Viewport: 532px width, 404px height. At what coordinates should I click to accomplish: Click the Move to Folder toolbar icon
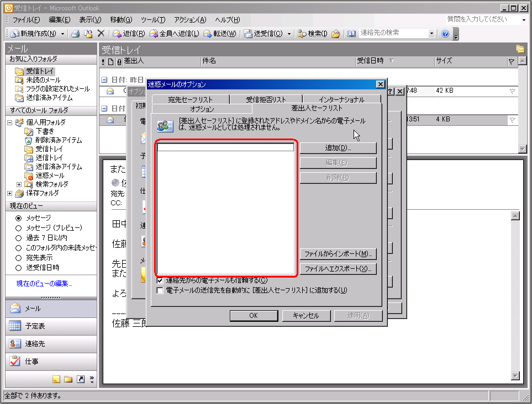(88, 34)
